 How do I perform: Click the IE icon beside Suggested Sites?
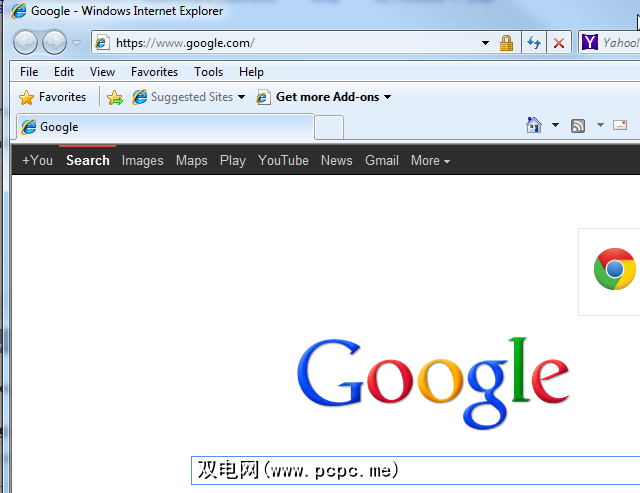coord(140,97)
